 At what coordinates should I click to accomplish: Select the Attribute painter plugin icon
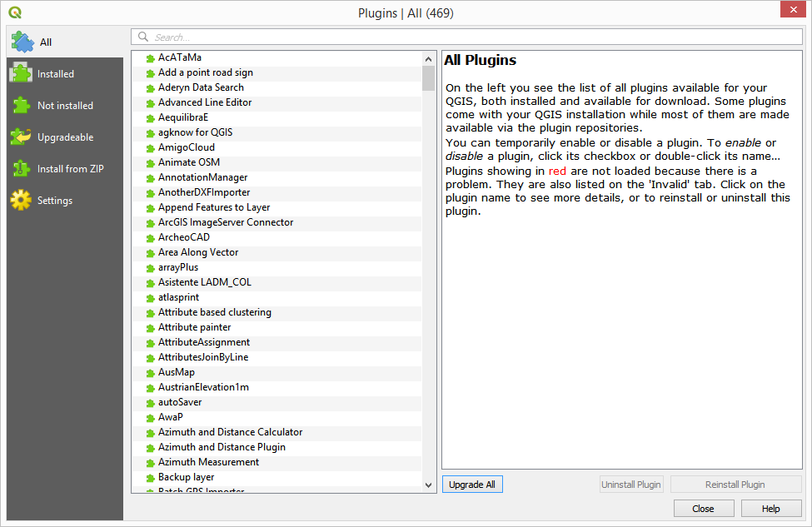pos(150,329)
